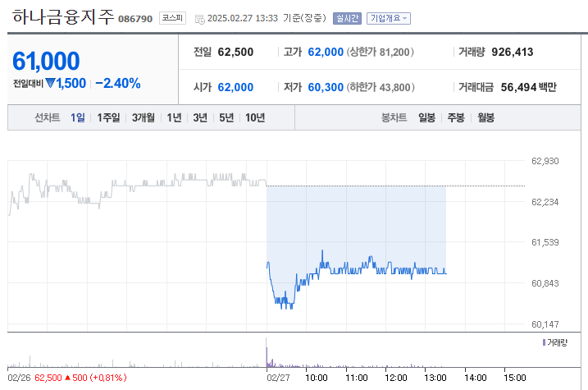Click the 60,843 y-axis label

point(545,283)
